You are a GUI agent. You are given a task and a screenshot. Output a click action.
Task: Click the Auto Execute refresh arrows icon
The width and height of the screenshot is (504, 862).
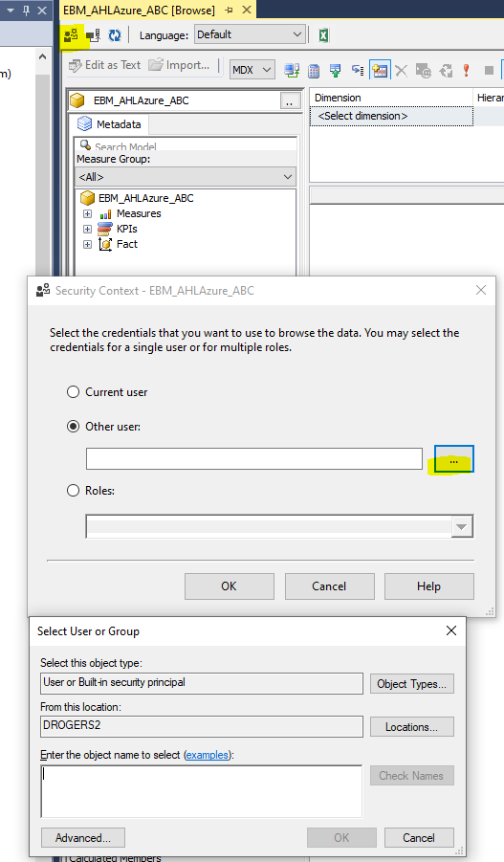point(446,71)
